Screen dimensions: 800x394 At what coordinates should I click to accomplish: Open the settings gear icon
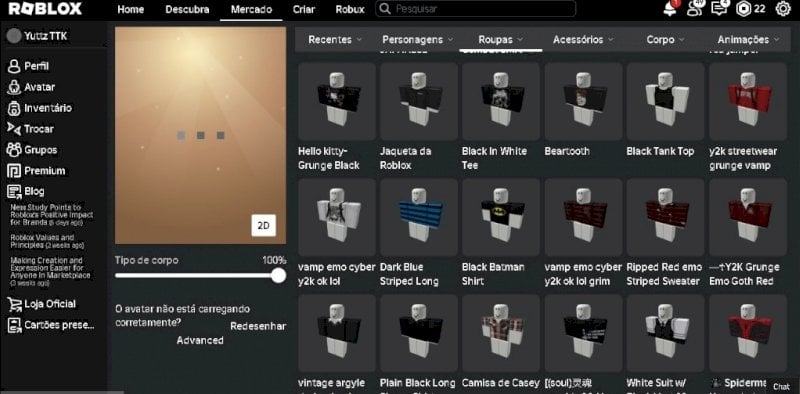click(x=783, y=9)
